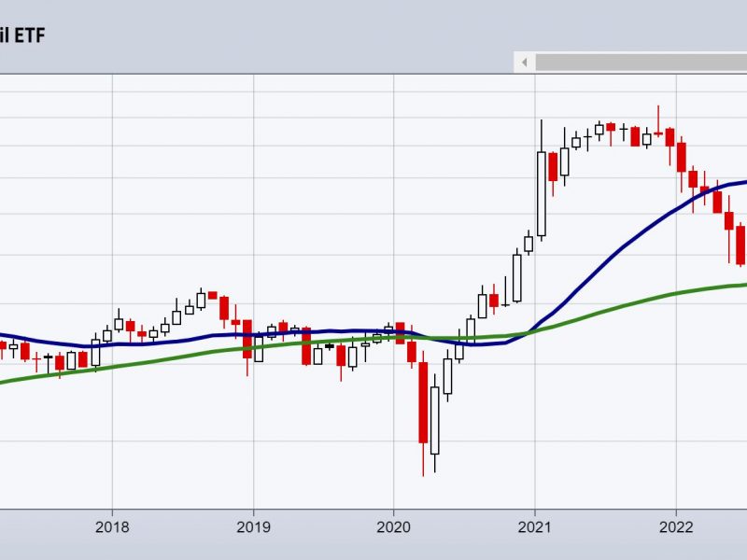Click the scrollbar's left arrow

(x=525, y=63)
